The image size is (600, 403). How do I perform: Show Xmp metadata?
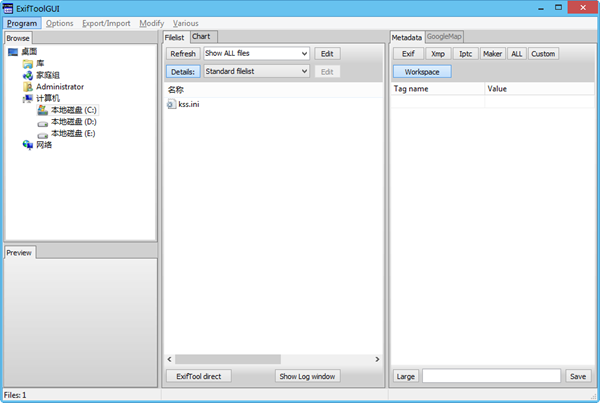pyautogui.click(x=438, y=54)
